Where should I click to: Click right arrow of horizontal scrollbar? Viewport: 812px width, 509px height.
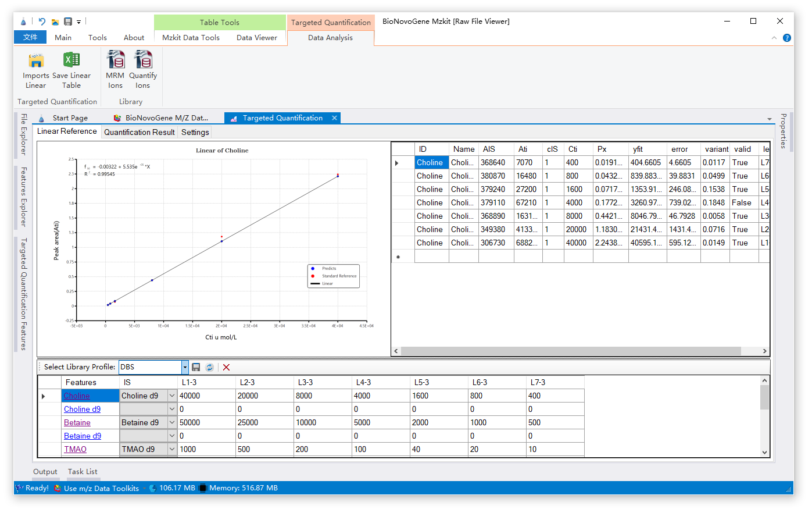click(x=765, y=351)
